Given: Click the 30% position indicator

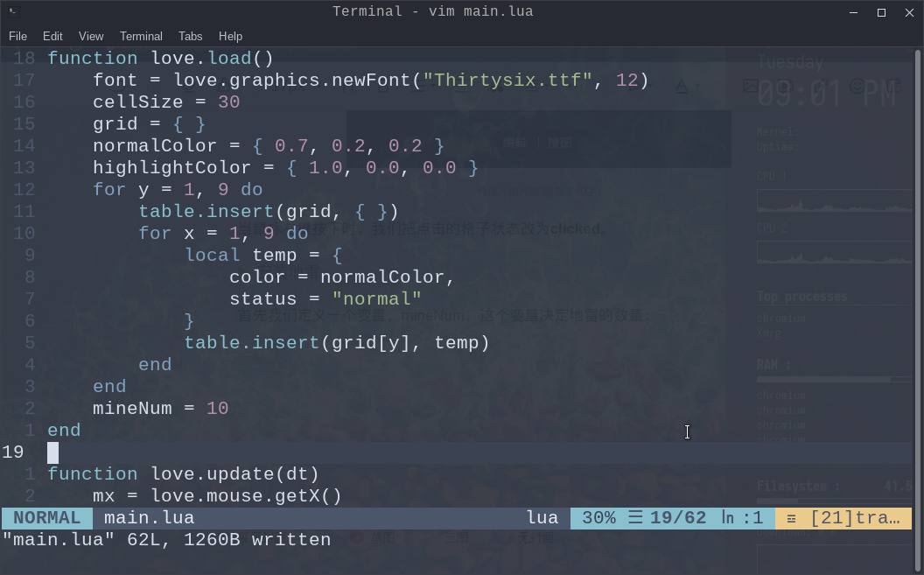Looking at the screenshot, I should [598, 518].
